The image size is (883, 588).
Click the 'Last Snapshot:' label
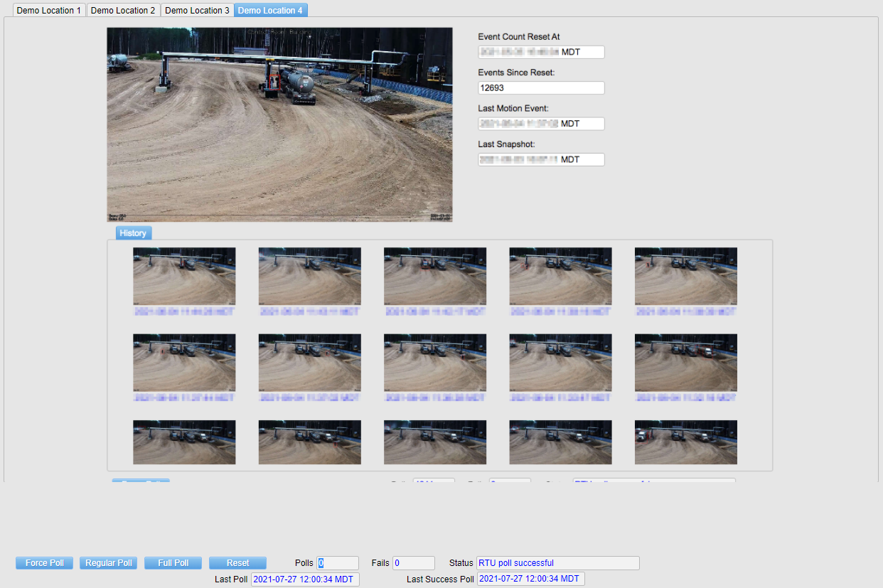507,144
